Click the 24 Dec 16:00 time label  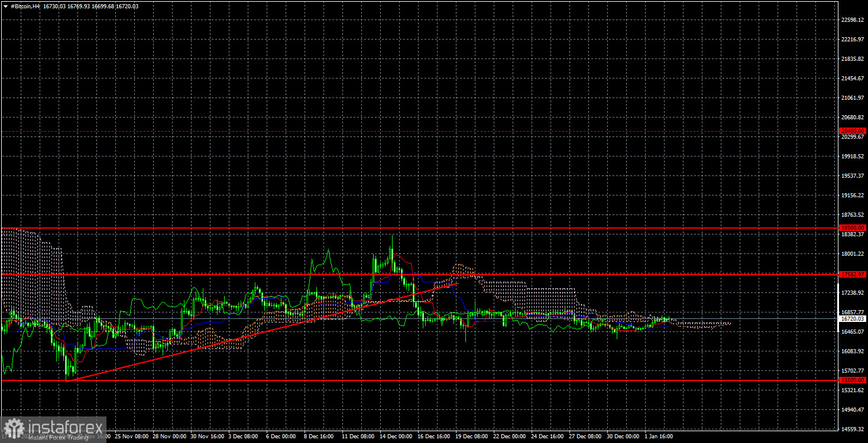[547, 437]
